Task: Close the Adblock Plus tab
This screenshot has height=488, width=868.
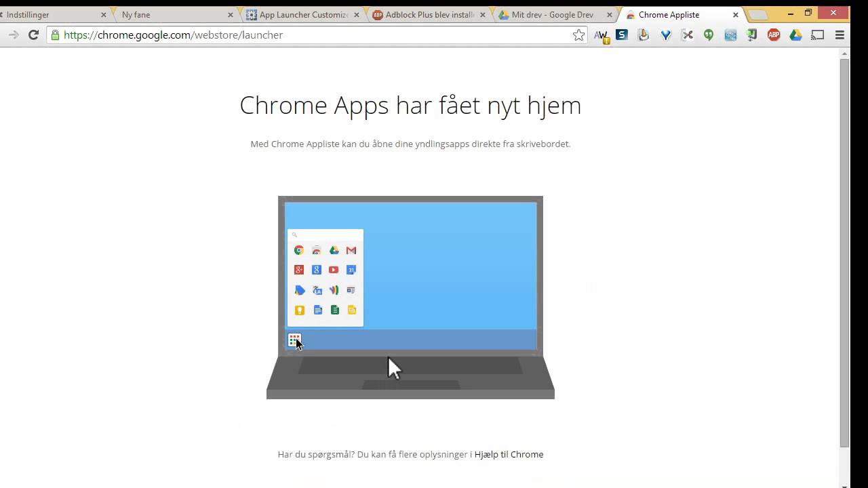Action: [483, 15]
